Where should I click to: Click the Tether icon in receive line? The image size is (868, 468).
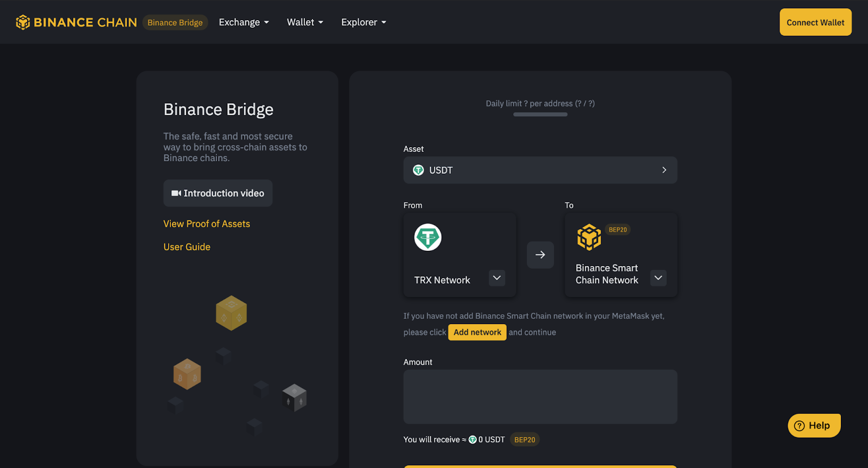pos(473,440)
